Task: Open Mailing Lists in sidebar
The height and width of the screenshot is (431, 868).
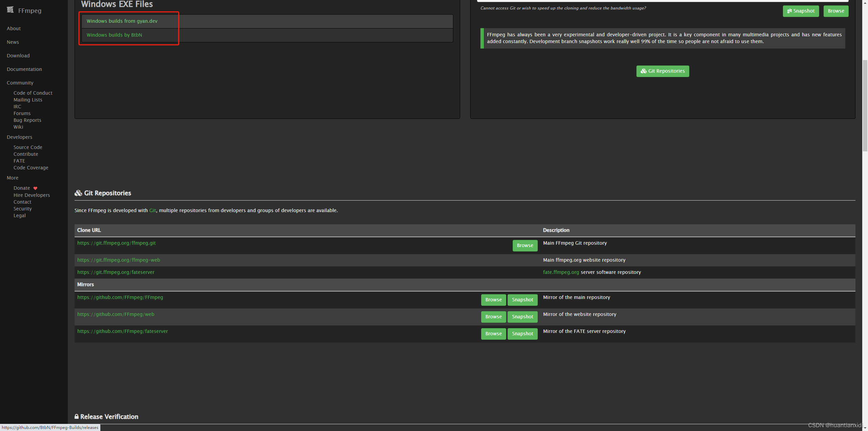Action: click(28, 100)
